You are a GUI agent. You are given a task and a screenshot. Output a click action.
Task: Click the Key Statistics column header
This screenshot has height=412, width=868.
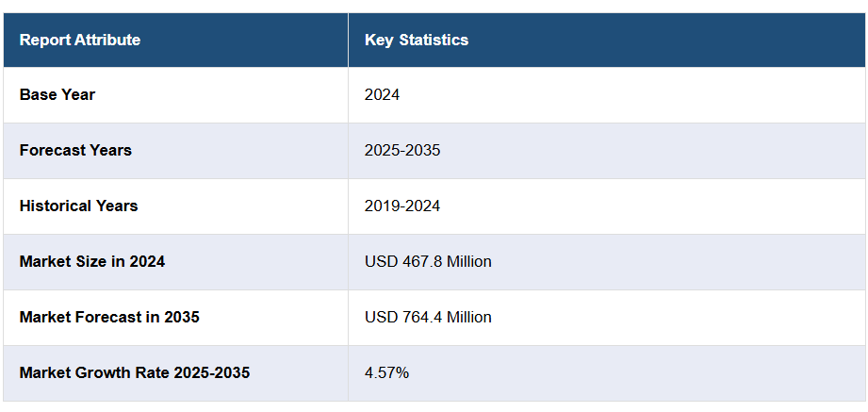[x=417, y=40]
